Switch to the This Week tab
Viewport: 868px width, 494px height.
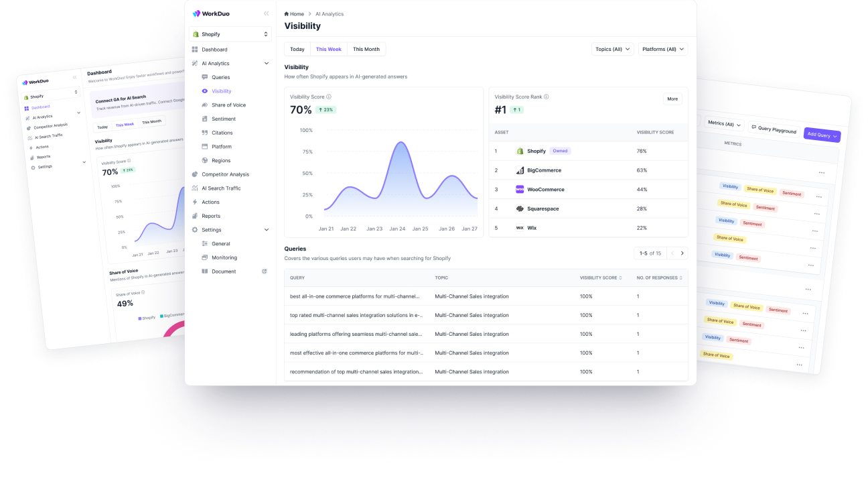pos(329,50)
